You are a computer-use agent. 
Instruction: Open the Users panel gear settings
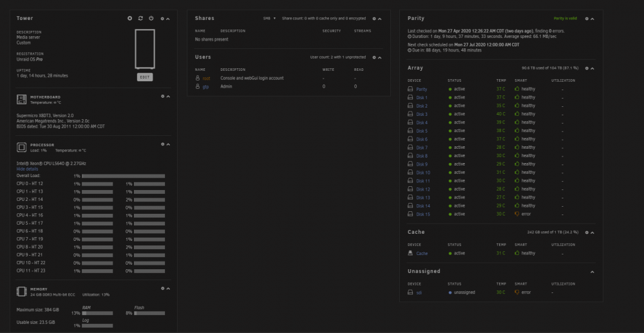(374, 57)
